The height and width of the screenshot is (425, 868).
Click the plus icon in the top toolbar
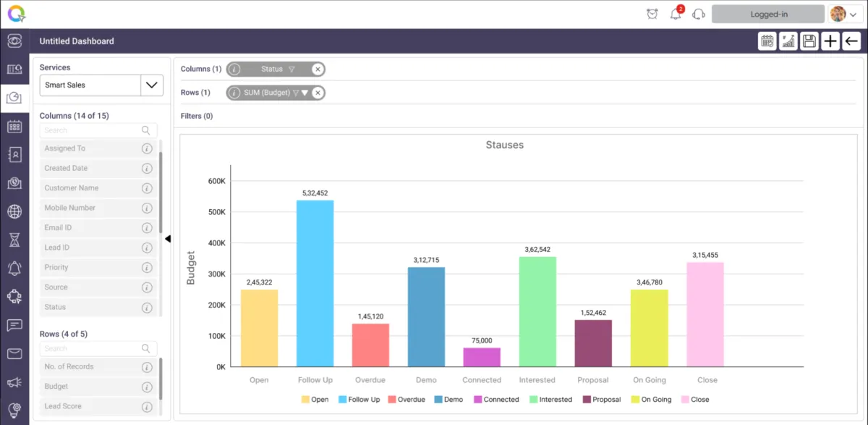830,41
